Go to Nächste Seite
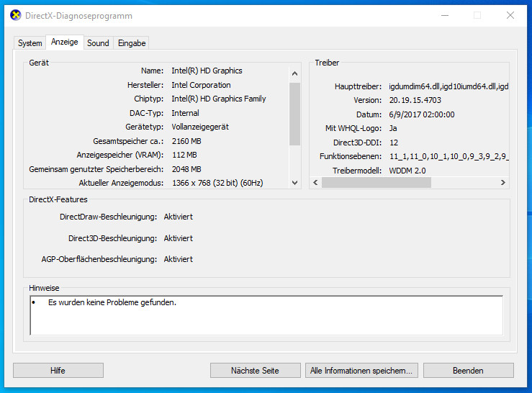The width and height of the screenshot is (532, 393). (x=255, y=370)
